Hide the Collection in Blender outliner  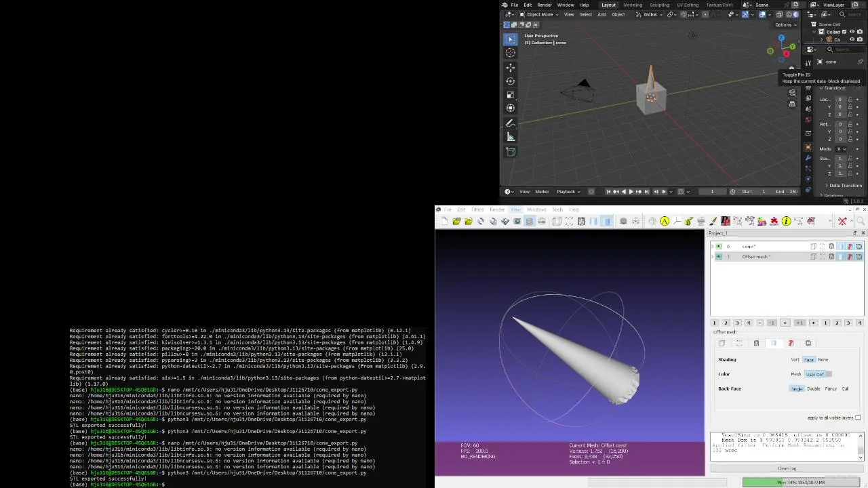[x=852, y=32]
